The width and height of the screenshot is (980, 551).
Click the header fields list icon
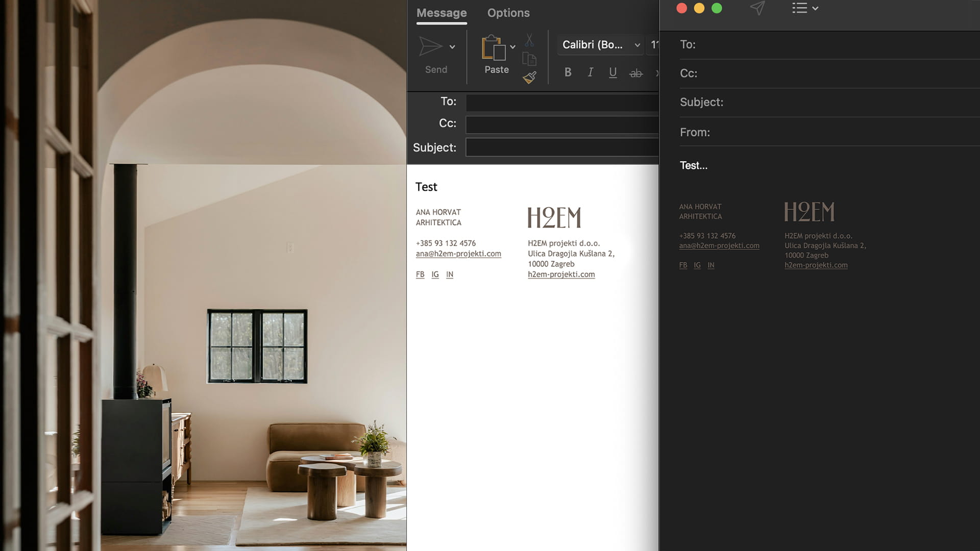[x=800, y=8]
